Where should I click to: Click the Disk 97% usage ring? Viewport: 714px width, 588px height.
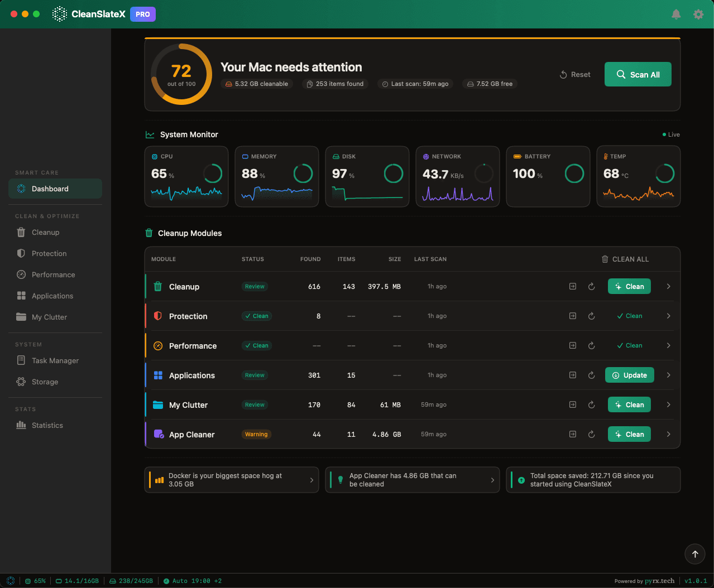click(x=394, y=173)
